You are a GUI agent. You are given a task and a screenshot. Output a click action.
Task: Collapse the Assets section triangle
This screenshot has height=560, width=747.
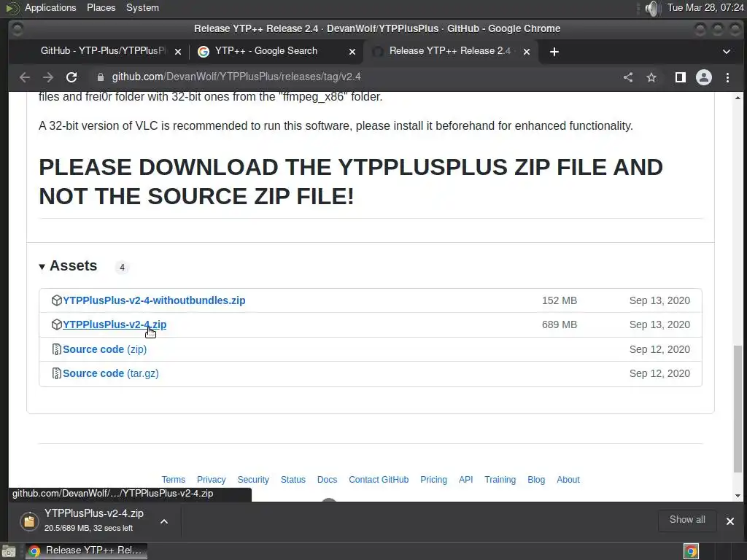pyautogui.click(x=42, y=267)
